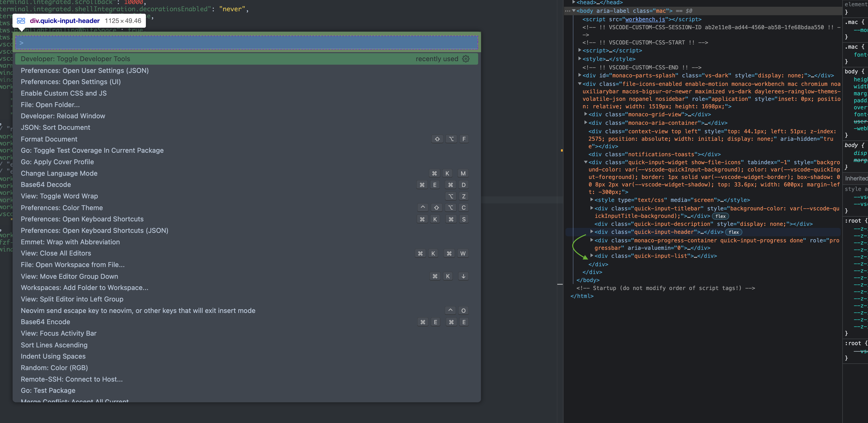Run the Enable Custom CSS and JS command

63,93
